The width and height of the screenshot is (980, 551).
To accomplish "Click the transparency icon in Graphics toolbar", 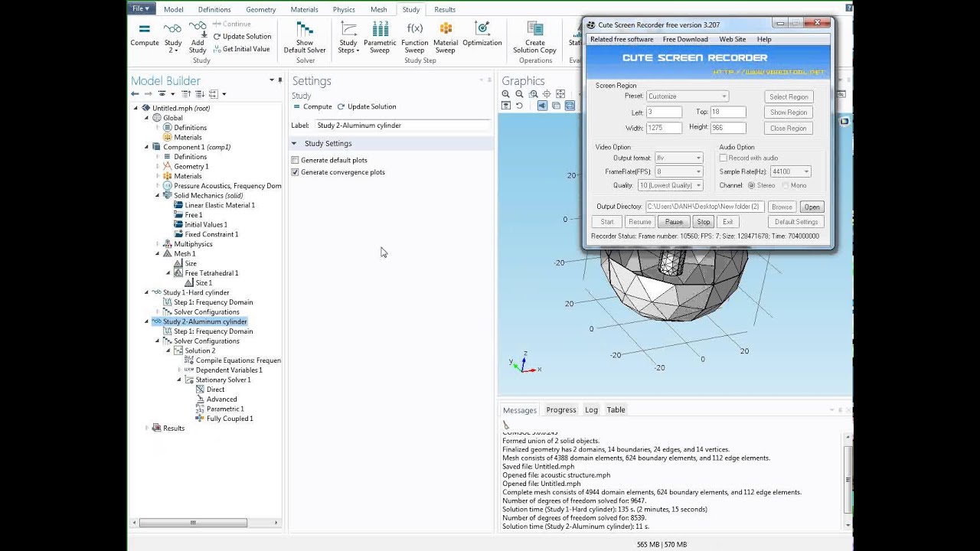I will click(557, 106).
